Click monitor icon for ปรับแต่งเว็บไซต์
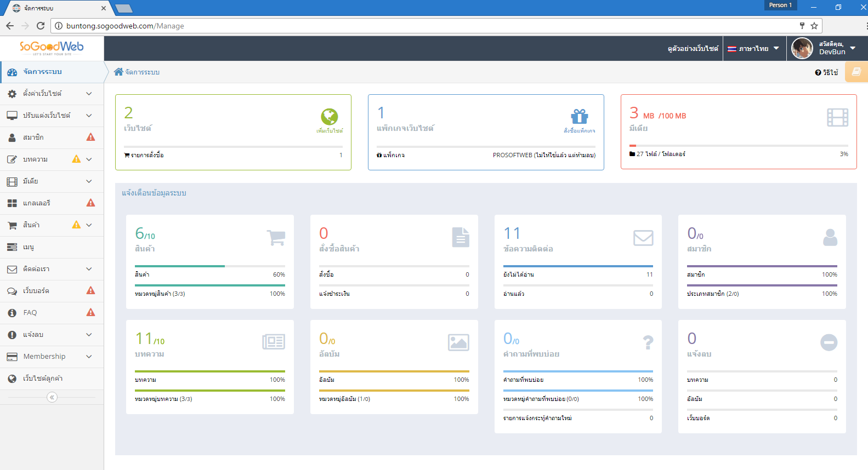Viewport: 868px width, 470px height. tap(12, 116)
